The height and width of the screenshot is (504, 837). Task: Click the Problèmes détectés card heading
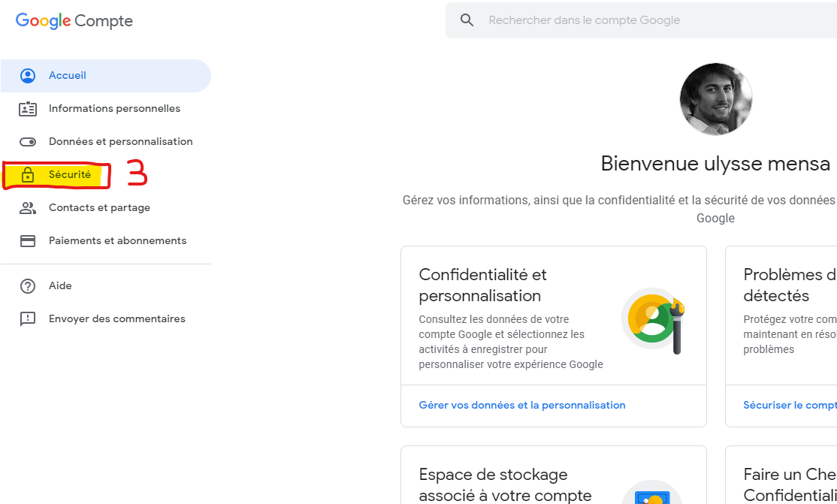click(x=790, y=285)
